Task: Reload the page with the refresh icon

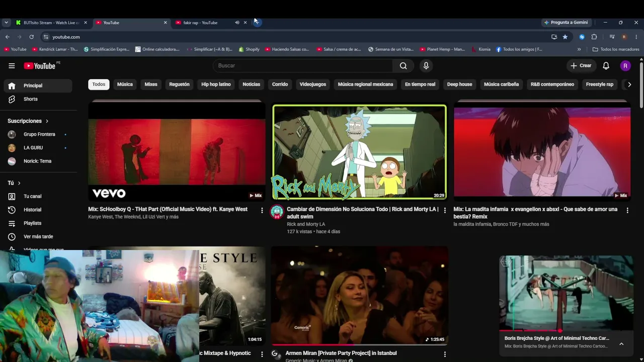Action: point(31,37)
